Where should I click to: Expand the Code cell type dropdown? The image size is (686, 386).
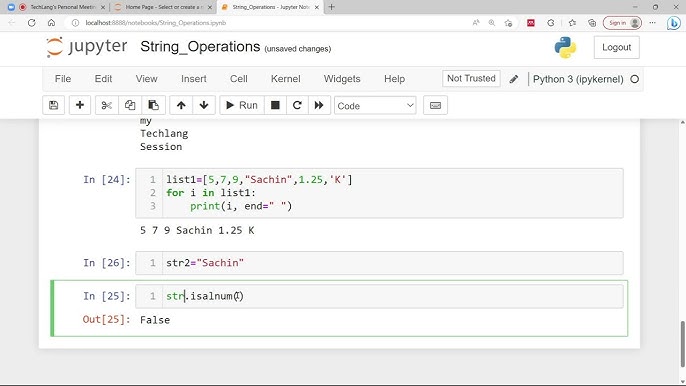(x=375, y=105)
